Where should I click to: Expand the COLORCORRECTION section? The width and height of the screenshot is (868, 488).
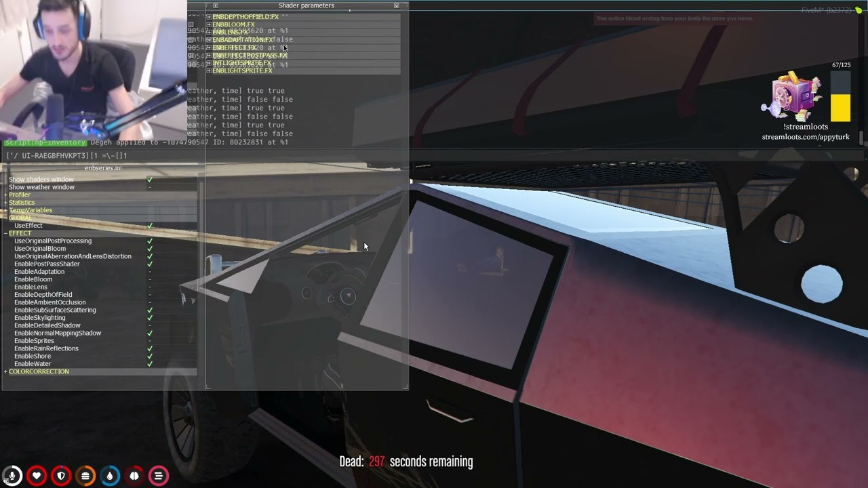pos(6,371)
